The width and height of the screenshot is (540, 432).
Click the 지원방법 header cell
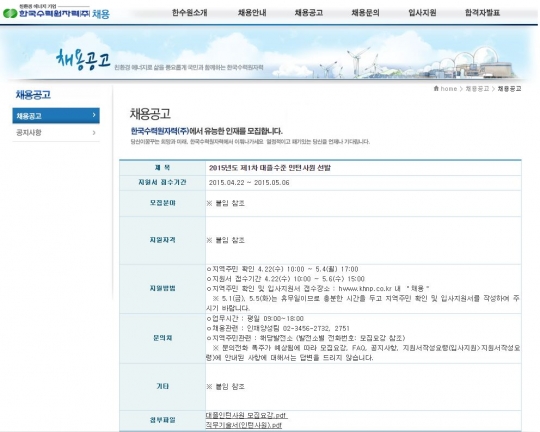tap(163, 288)
